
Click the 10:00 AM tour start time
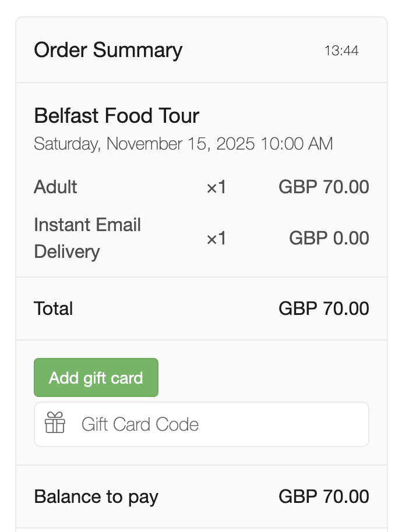click(297, 144)
